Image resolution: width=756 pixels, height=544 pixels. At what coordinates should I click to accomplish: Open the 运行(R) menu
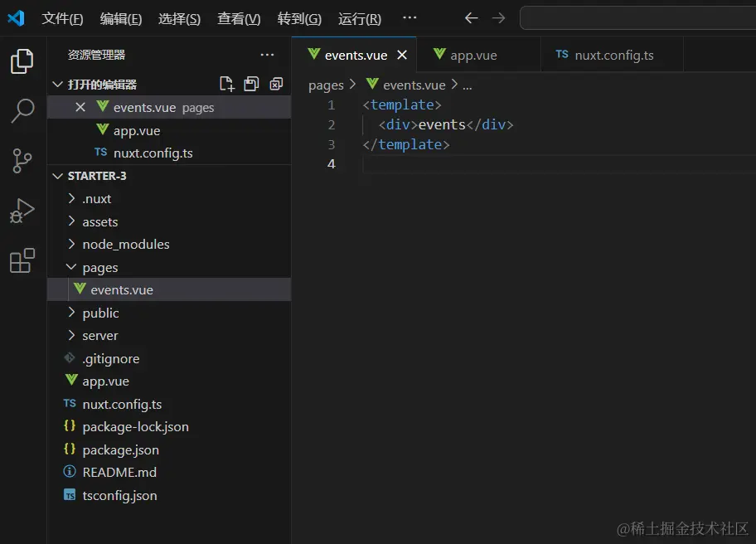tap(359, 19)
